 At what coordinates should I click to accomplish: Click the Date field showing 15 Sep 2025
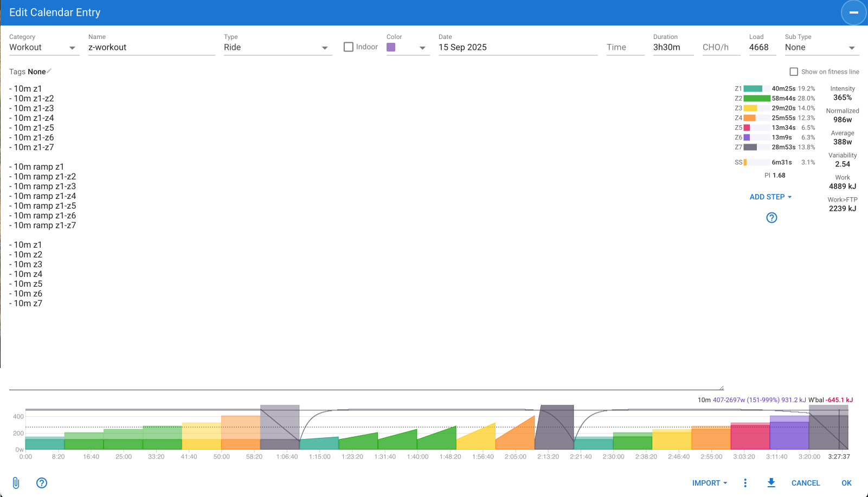coord(517,48)
